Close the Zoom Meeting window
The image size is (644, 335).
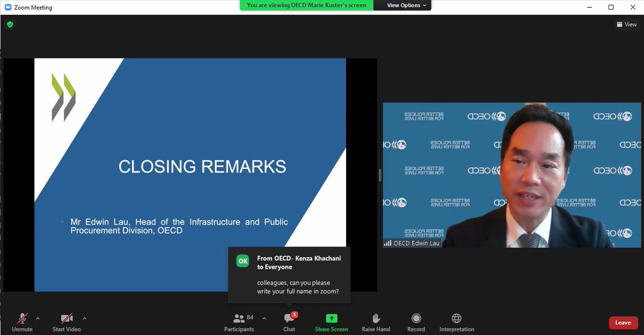(634, 7)
